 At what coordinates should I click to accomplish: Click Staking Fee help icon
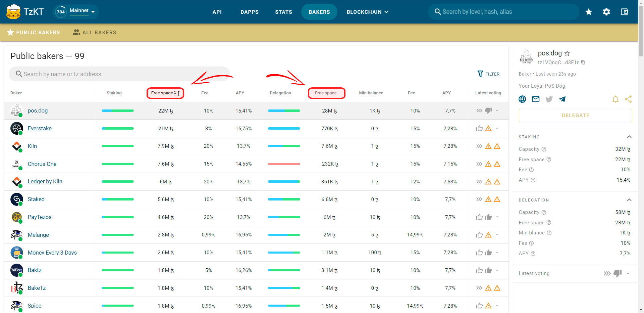click(x=531, y=170)
